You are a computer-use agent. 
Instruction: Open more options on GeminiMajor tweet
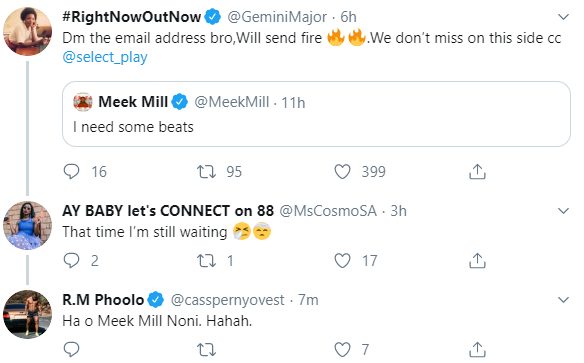point(564,17)
